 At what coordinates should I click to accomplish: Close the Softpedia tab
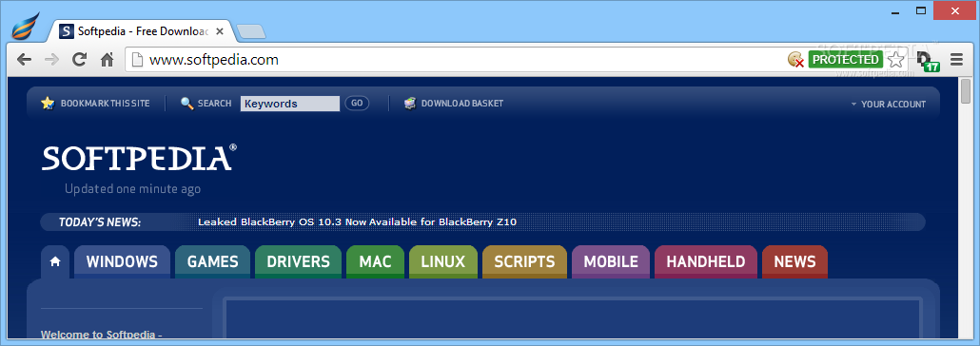220,30
